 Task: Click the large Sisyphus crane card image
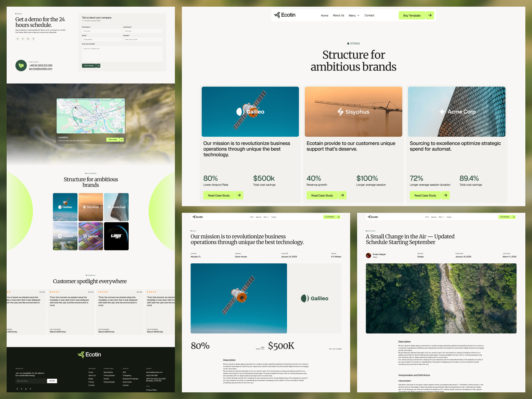[x=353, y=112]
